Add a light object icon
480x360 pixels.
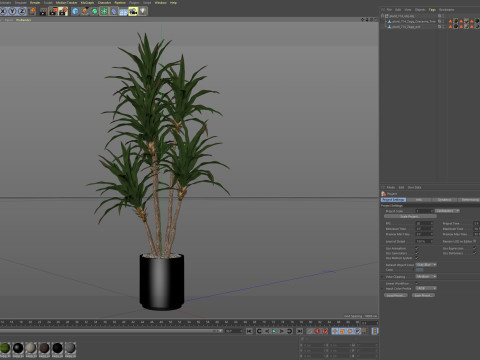click(x=143, y=11)
